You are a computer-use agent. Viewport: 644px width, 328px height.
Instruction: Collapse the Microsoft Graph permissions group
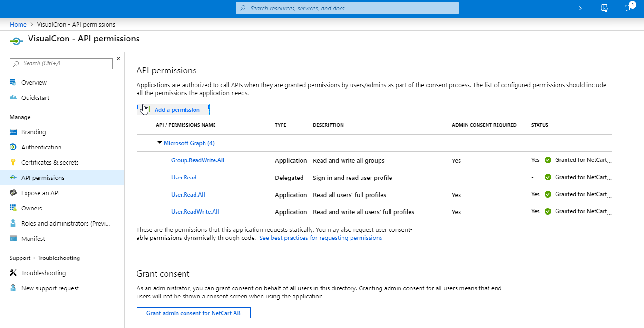pyautogui.click(x=160, y=143)
